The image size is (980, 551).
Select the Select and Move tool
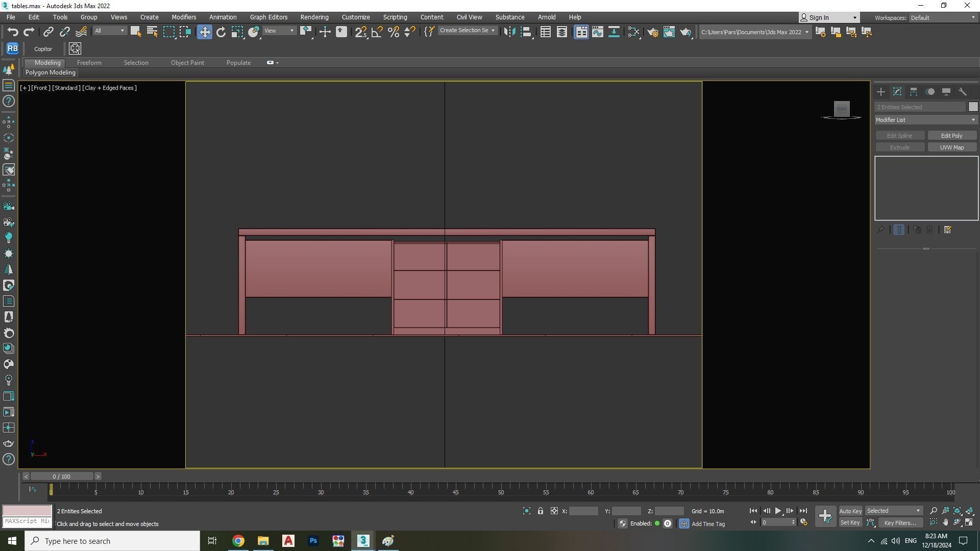click(x=204, y=32)
